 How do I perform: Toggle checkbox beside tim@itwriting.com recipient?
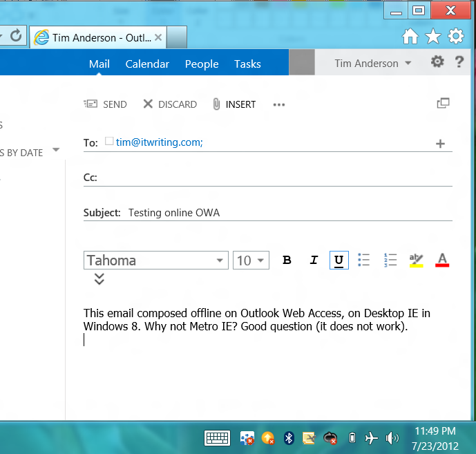coord(109,141)
